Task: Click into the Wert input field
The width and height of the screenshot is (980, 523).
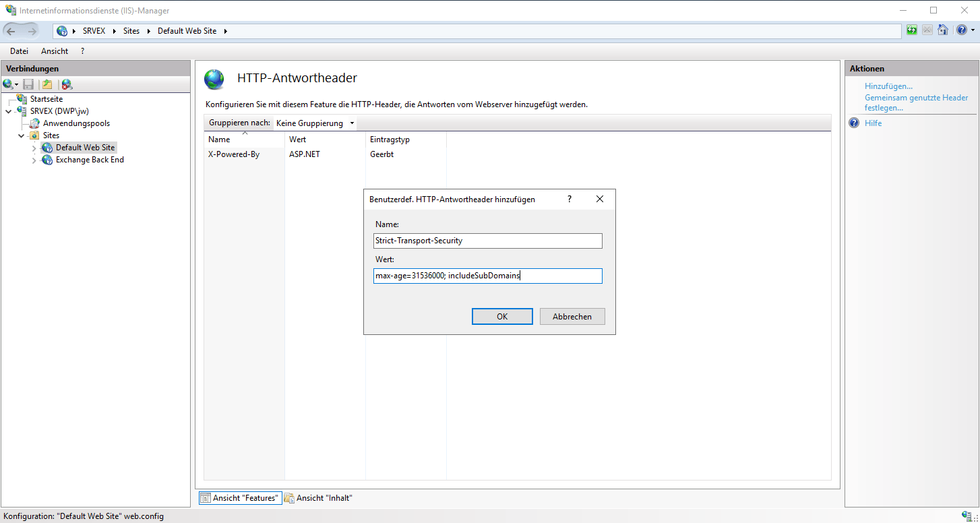Action: pos(487,276)
